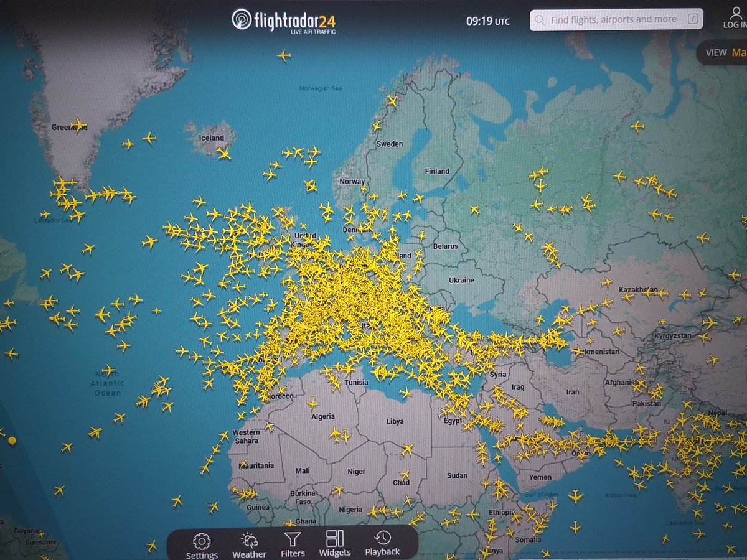Select the aircraft above the Chad label

[405, 475]
